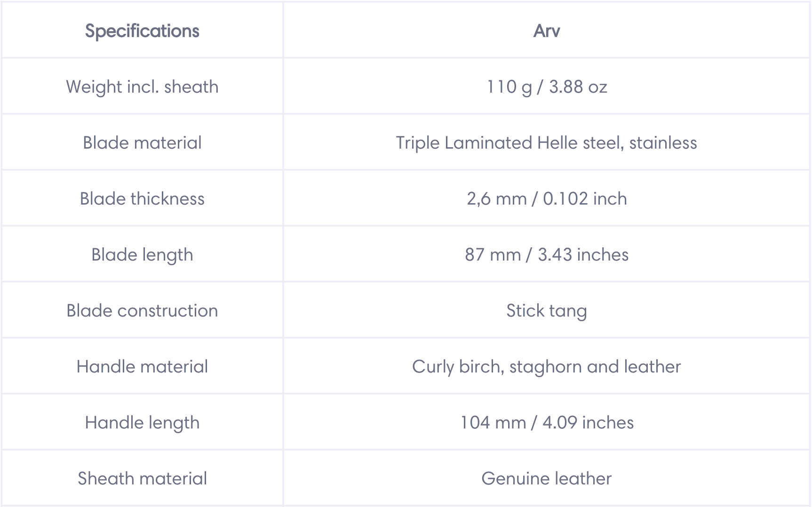This screenshot has width=812, height=507.
Task: Select the Blade length label
Action: (x=142, y=255)
